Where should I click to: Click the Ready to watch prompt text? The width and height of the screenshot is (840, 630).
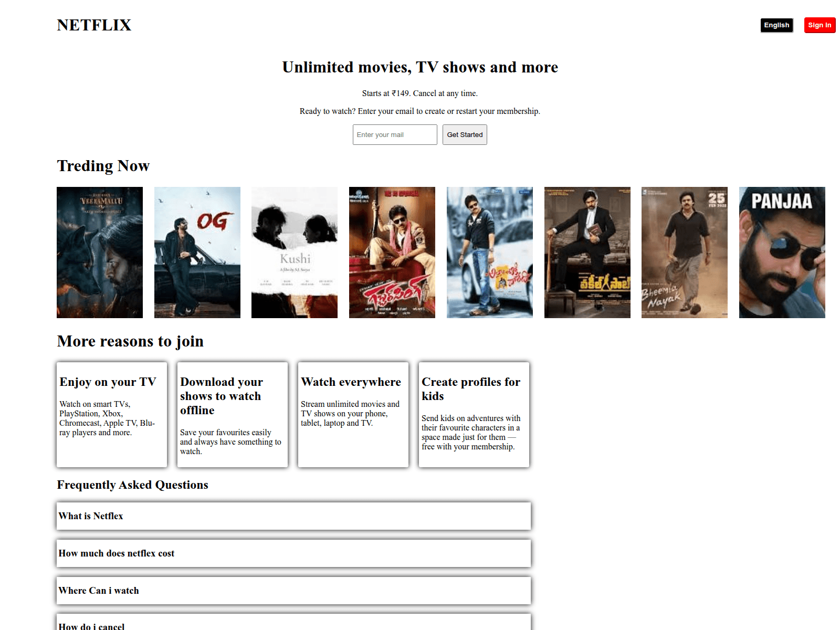pos(420,111)
